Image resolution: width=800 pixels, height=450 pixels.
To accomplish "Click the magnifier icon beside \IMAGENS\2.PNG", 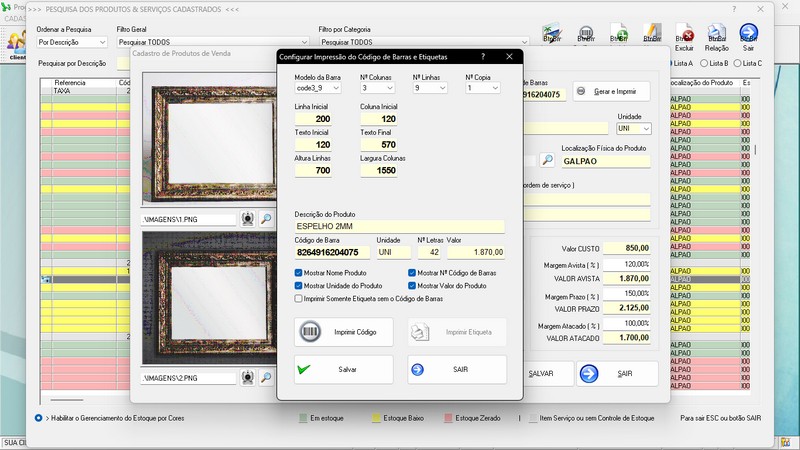I will pos(266,378).
